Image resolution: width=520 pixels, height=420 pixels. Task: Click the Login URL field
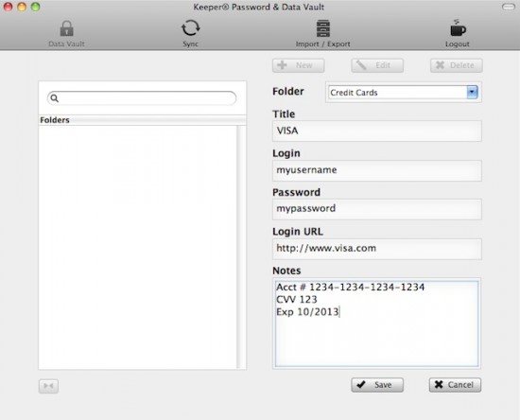pyautogui.click(x=376, y=249)
